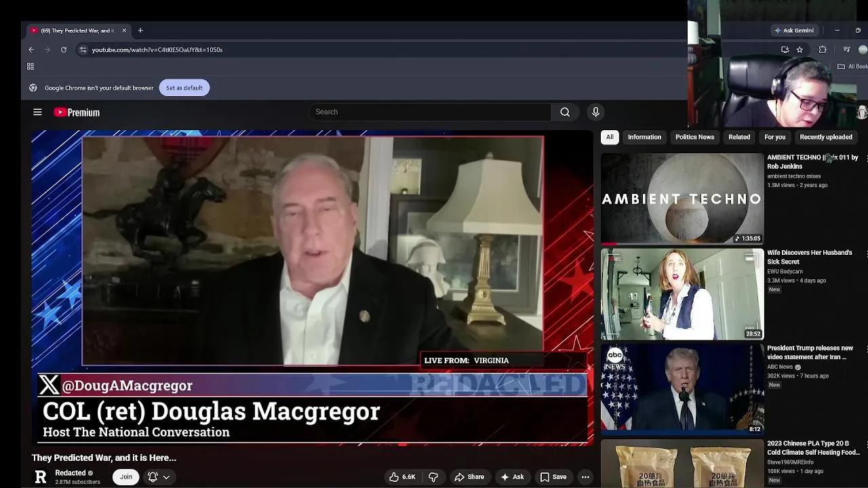
Task: Go to YouTube Premium home logo
Action: (x=77, y=113)
